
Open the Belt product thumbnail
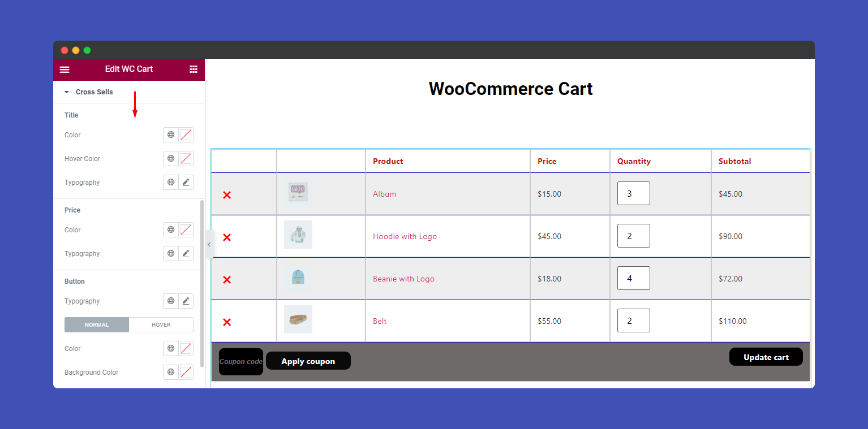pyautogui.click(x=298, y=319)
